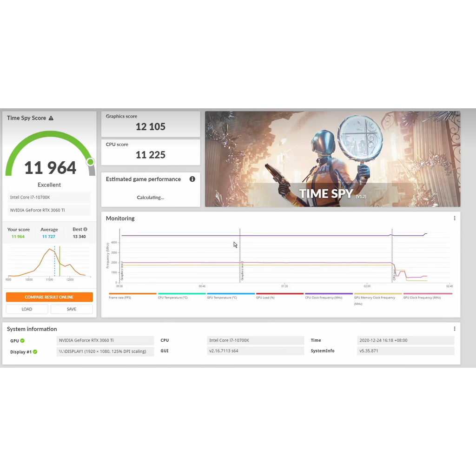Click the SAVE button
The image size is (476, 476).
(72, 309)
